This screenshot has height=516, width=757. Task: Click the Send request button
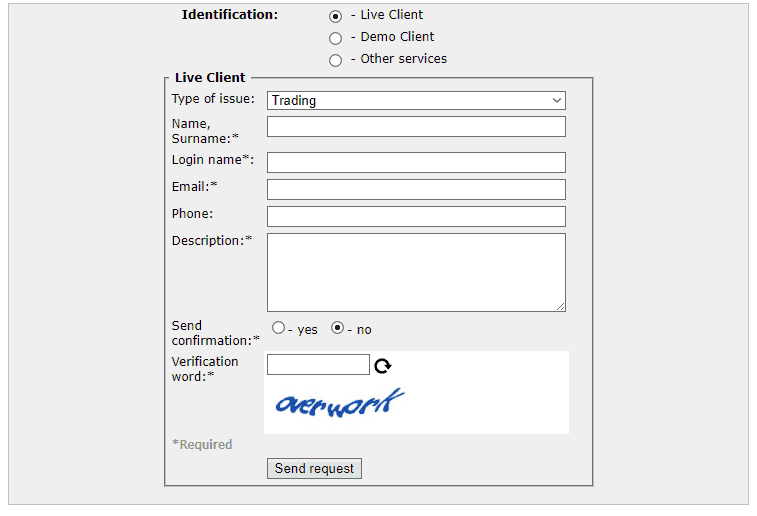coord(314,468)
